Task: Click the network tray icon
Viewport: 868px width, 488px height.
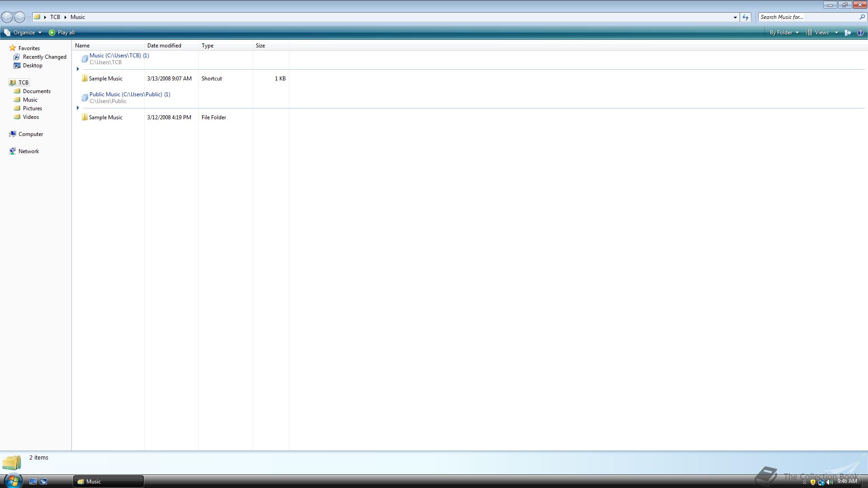Action: 821,482
